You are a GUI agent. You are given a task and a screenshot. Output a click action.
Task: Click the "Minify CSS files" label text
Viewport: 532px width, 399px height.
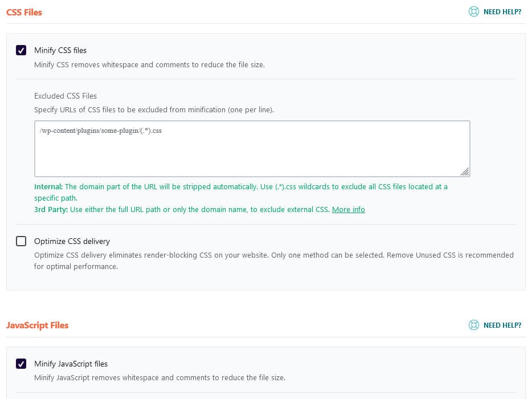(60, 50)
